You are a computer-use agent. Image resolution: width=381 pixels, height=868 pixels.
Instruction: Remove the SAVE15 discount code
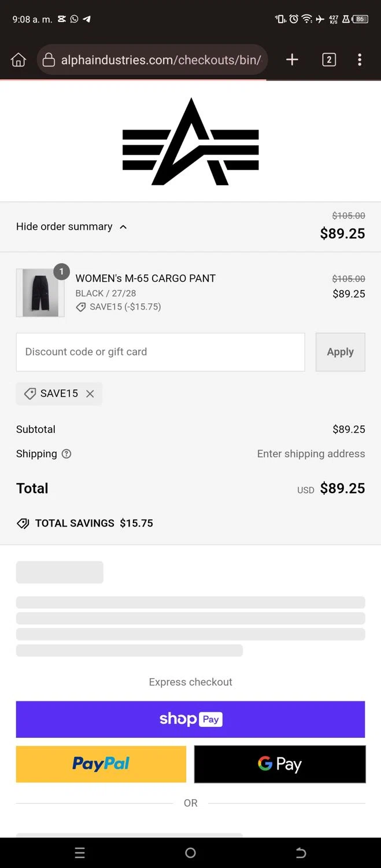90,393
